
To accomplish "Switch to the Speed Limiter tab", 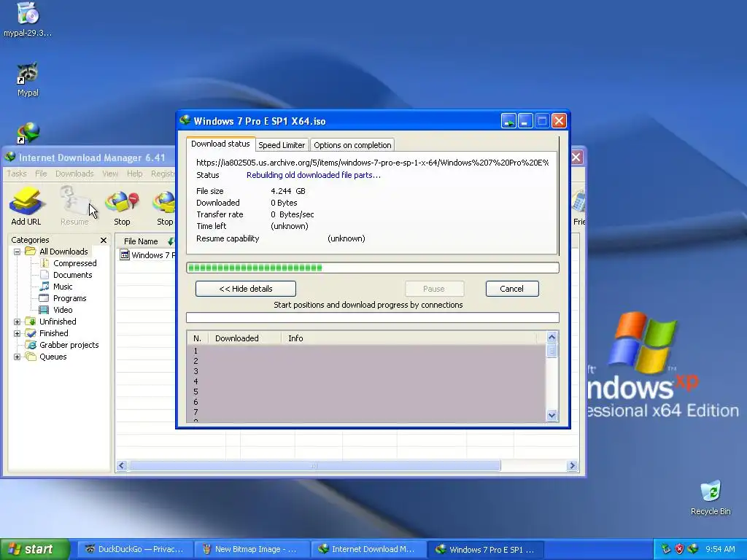I will pyautogui.click(x=282, y=145).
